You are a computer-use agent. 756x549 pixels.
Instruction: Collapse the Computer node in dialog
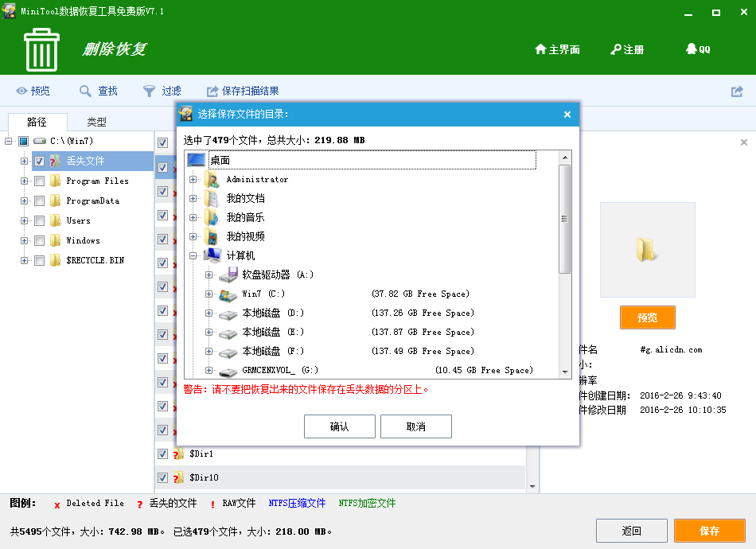pos(193,256)
